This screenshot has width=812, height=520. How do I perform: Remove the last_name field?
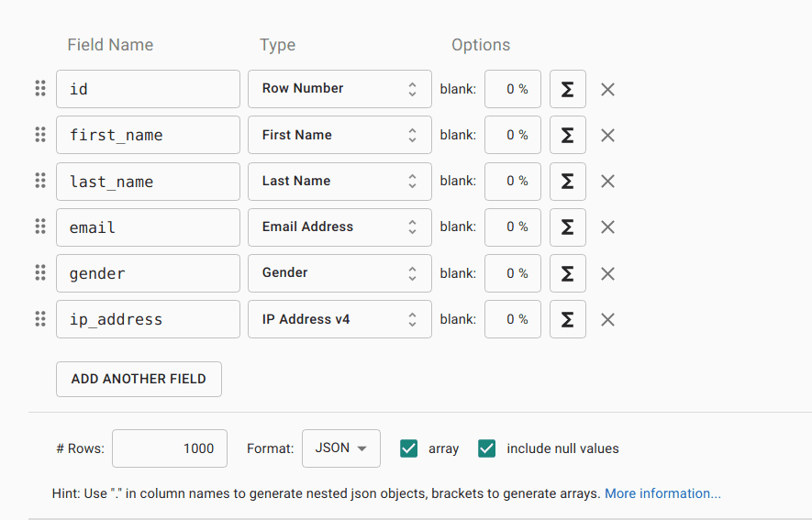[x=607, y=181]
